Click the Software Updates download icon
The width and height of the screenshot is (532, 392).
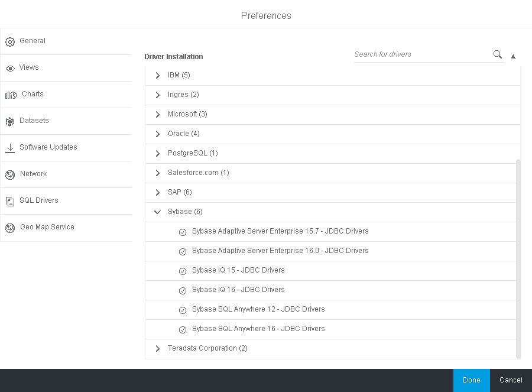tap(10, 148)
